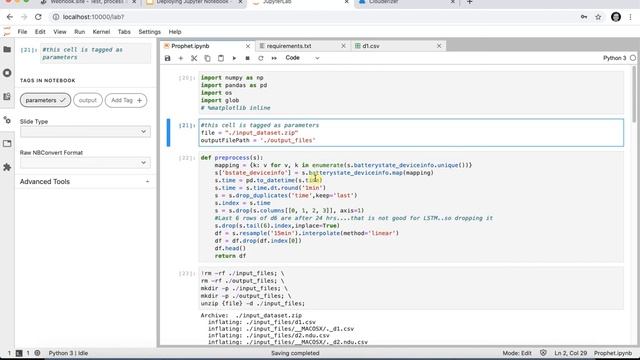This screenshot has height=360, width=640.
Task: Save the notebook with the disk icon
Action: [167, 58]
